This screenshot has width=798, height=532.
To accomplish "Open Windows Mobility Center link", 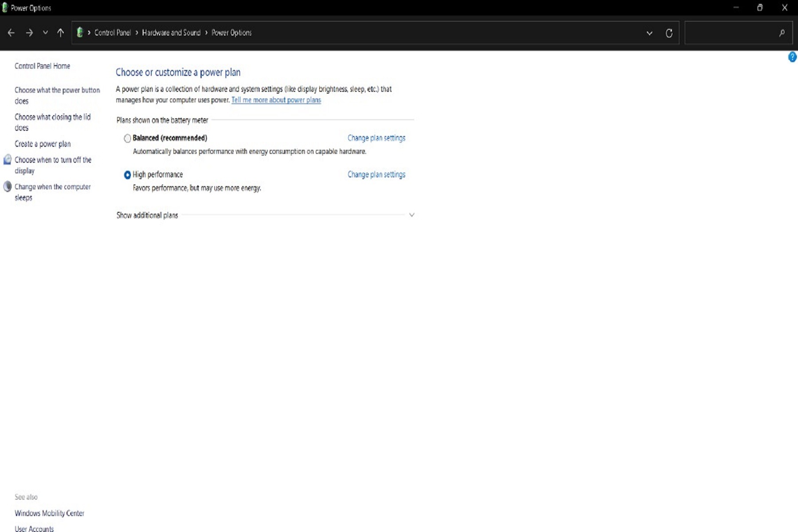I will click(x=49, y=513).
